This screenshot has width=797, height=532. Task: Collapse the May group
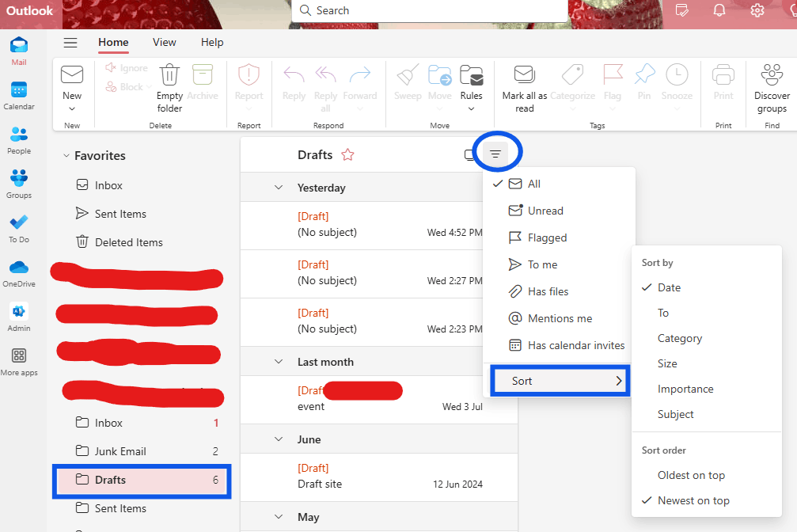279,517
